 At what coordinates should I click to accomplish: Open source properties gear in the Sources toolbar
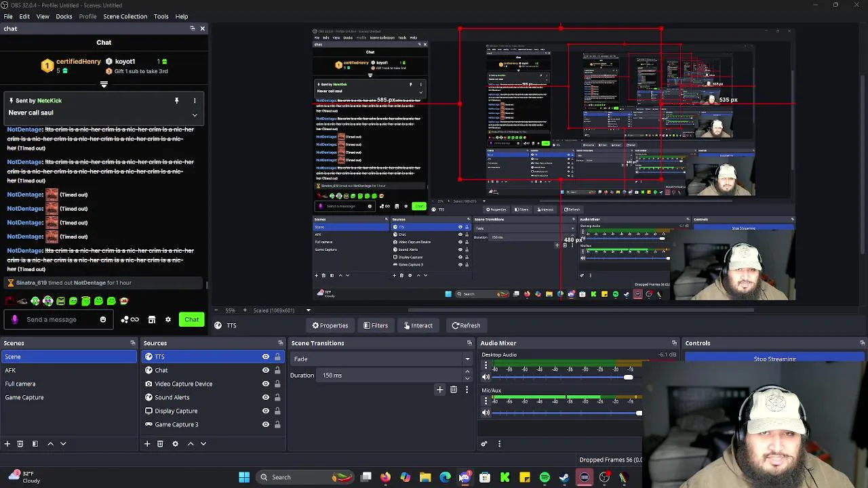point(175,443)
